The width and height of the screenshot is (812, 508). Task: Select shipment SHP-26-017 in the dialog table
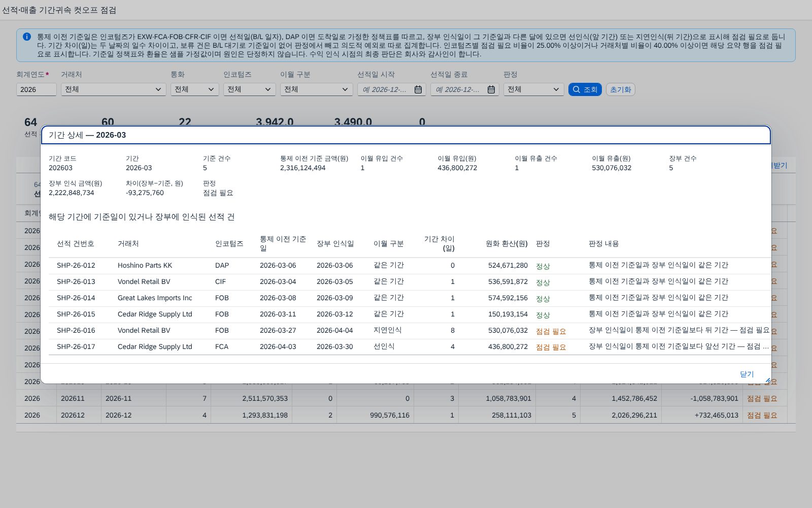tap(410, 346)
